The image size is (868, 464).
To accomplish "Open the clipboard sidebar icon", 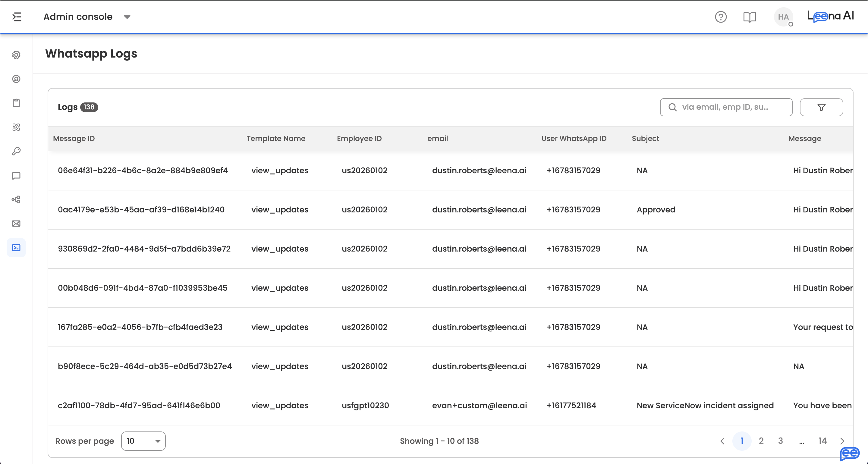I will point(16,103).
